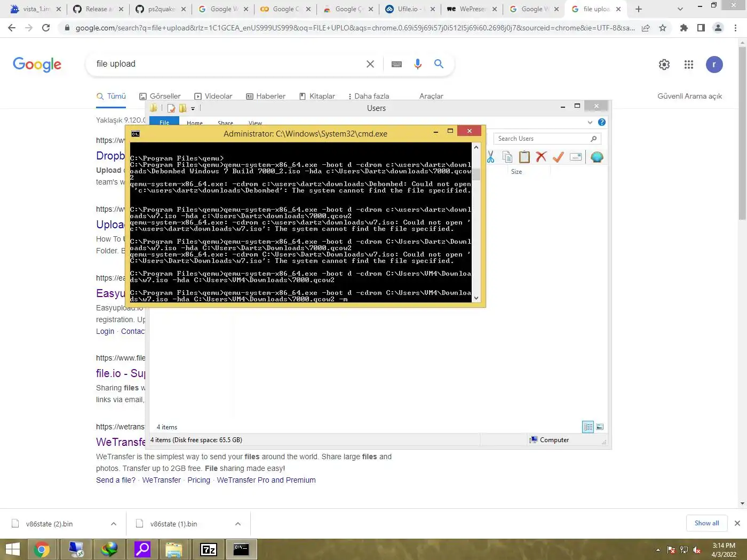Switch Users window to large thumbnails view icon
The width and height of the screenshot is (747, 560).
[600, 427]
